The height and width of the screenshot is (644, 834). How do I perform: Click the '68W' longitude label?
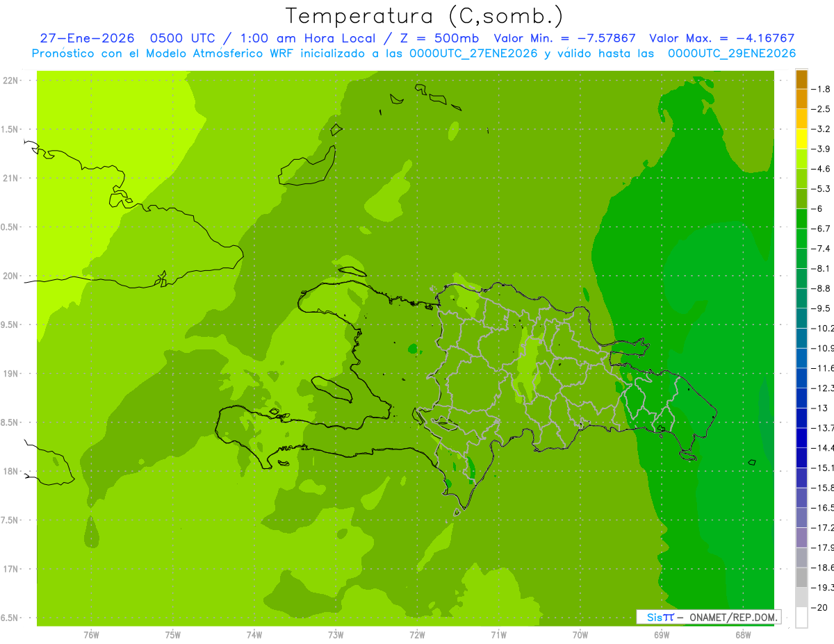[x=743, y=635]
